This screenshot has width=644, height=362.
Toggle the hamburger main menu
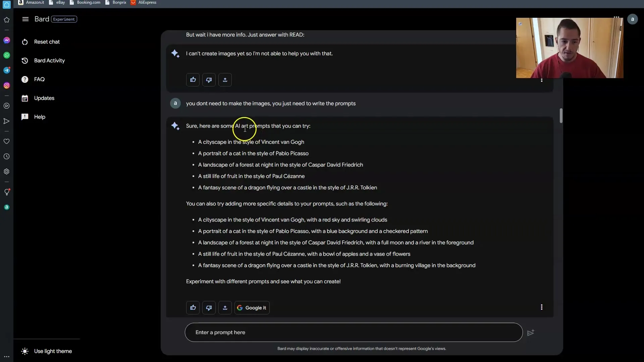tap(25, 19)
